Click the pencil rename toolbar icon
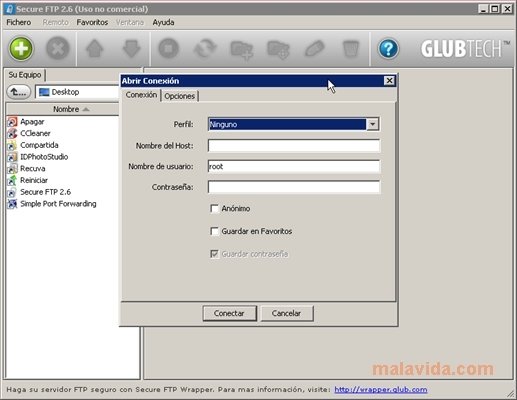 (314, 49)
